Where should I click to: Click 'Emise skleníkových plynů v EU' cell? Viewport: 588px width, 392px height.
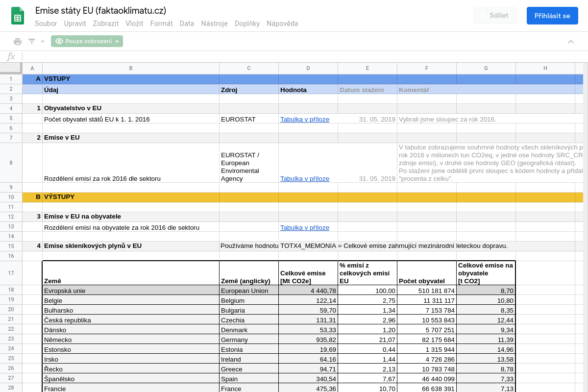pyautogui.click(x=131, y=246)
